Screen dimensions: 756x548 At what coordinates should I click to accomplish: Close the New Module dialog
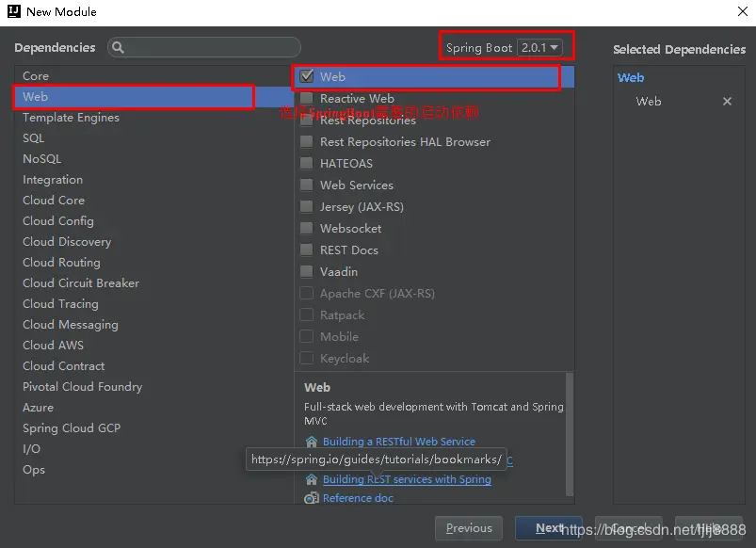click(743, 11)
